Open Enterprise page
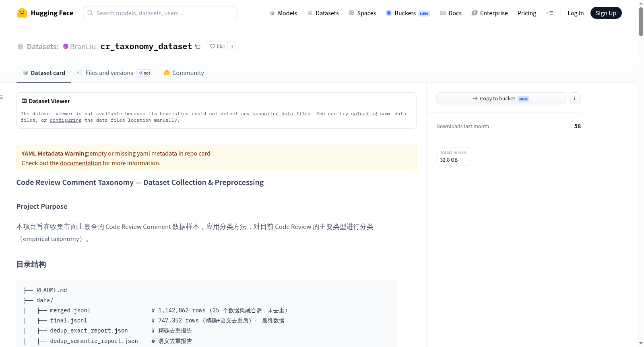This screenshot has height=347, width=644. click(489, 13)
